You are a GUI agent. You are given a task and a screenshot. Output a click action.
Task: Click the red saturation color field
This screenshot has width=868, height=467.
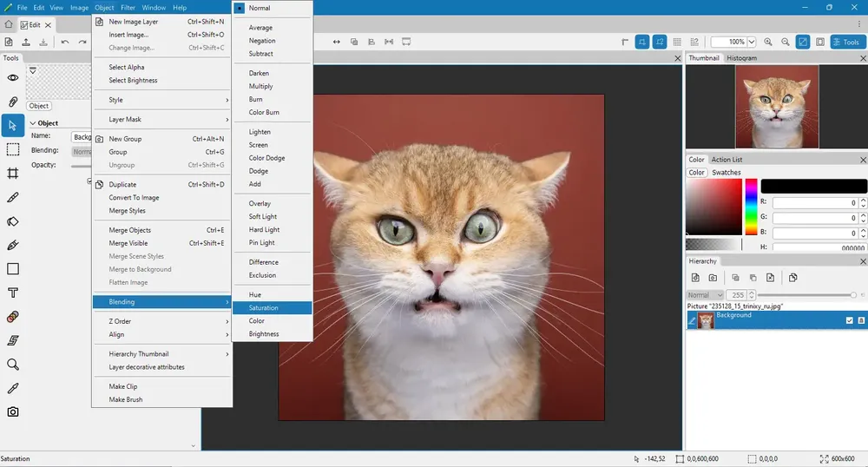713,207
